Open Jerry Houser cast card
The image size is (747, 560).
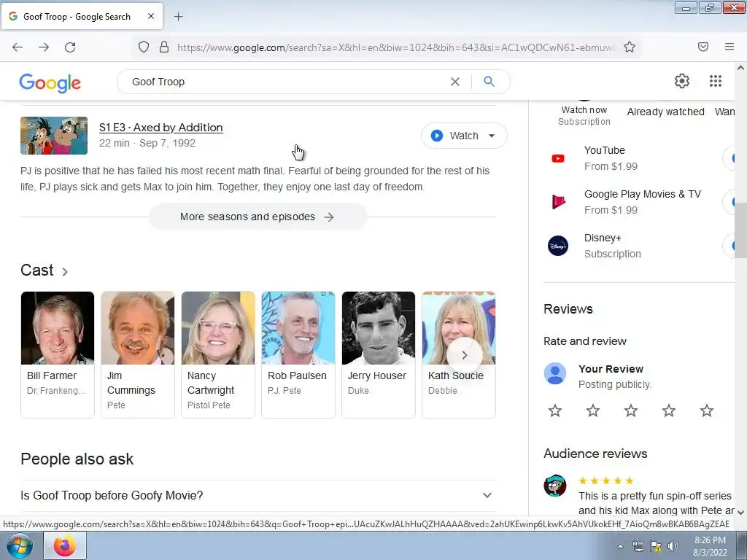click(379, 354)
